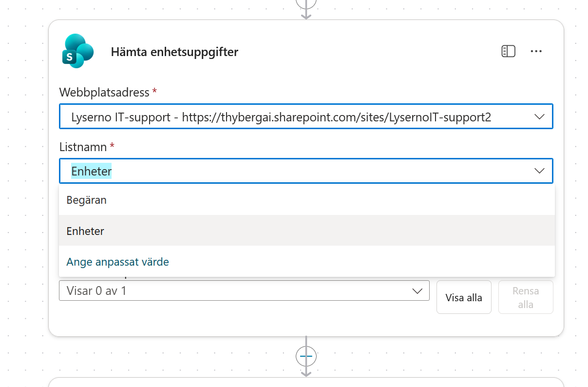Viewport: 588px width, 387px height.
Task: Click the 'Visa alla' button
Action: pyautogui.click(x=464, y=297)
